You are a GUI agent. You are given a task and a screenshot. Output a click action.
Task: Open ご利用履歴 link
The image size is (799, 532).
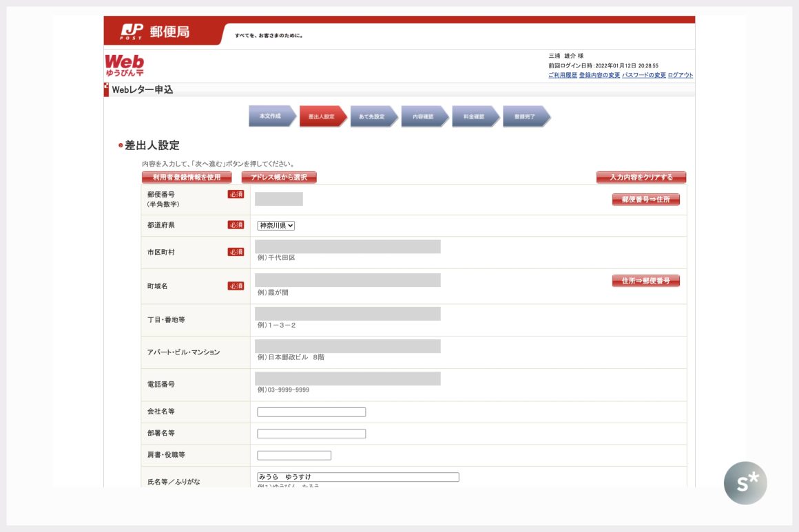coord(562,75)
